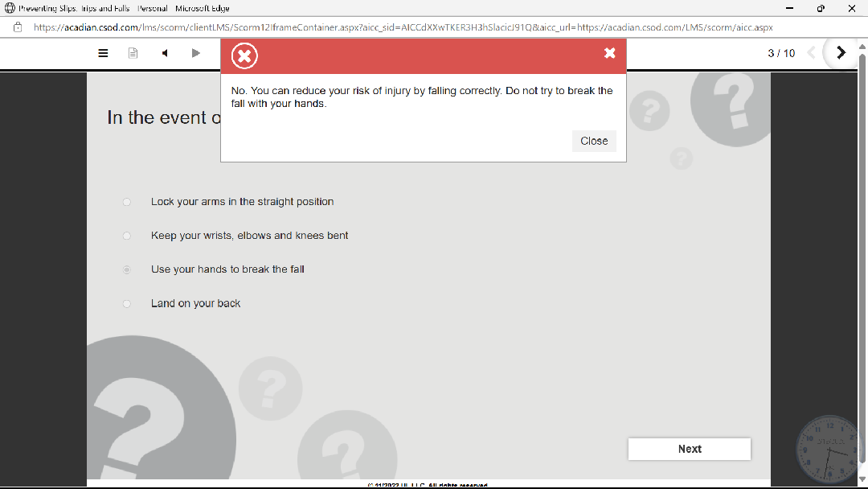Select 'Lock your arms in the straight position'

pos(127,202)
